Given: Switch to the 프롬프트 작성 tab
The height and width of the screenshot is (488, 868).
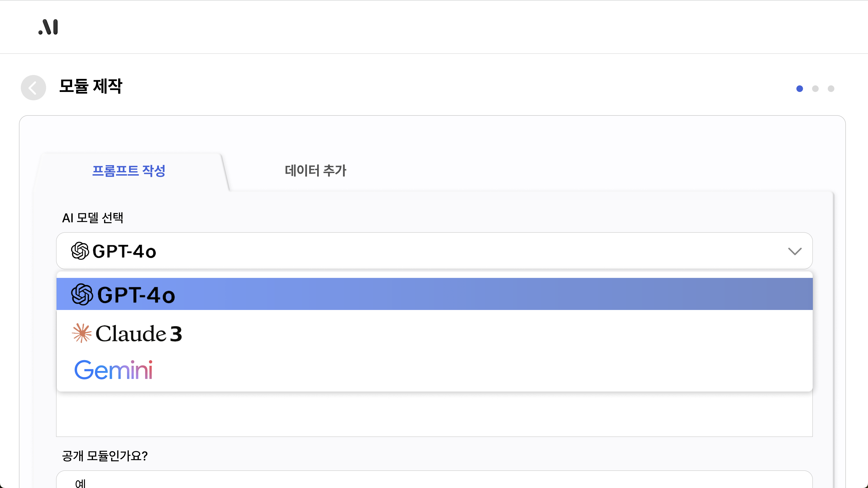Looking at the screenshot, I should 129,171.
